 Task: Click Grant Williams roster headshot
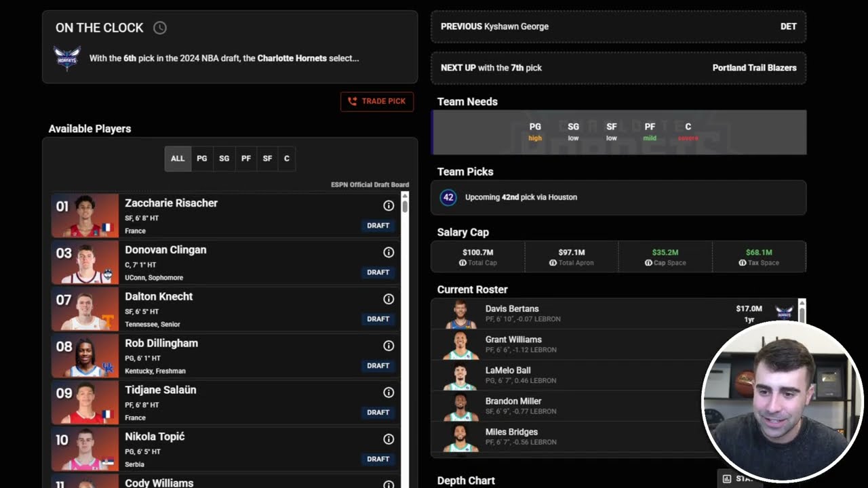(x=461, y=345)
